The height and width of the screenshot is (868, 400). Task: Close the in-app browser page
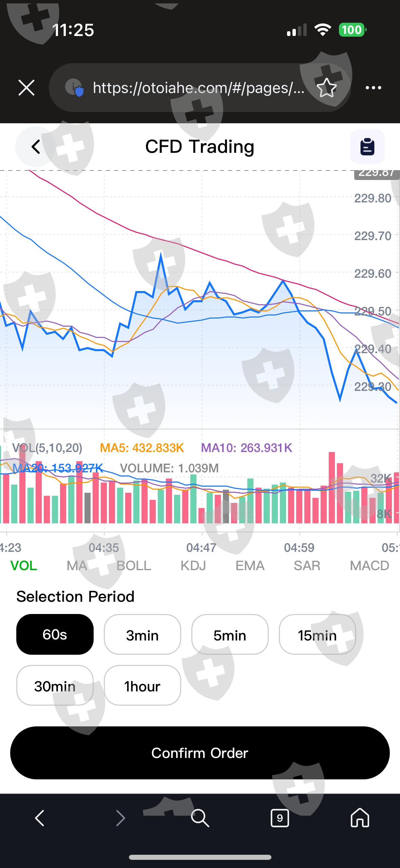tap(26, 88)
